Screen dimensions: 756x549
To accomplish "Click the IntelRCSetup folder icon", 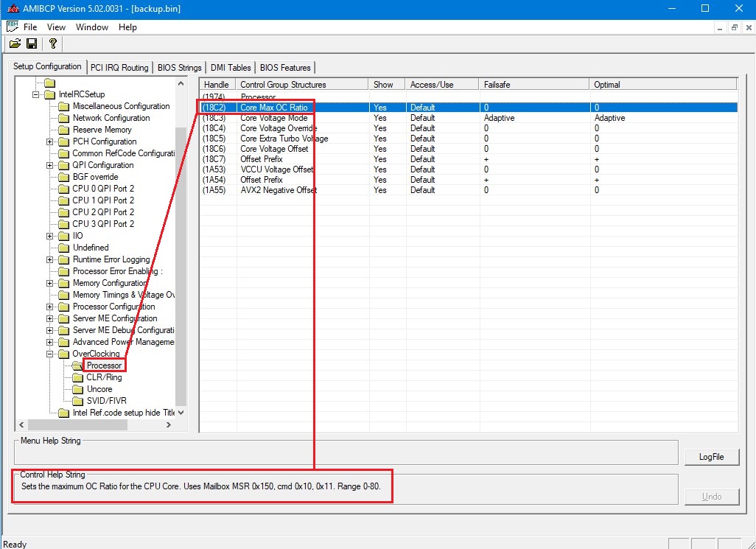I will [50, 94].
